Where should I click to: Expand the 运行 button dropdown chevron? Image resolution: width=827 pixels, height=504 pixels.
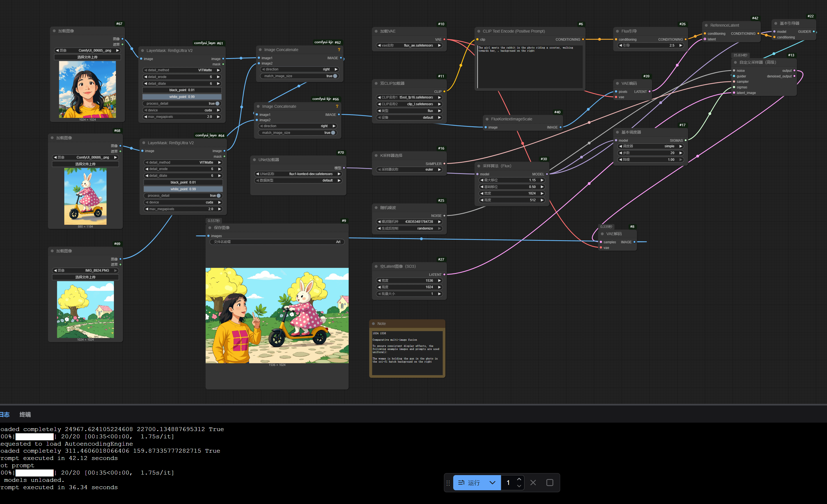click(x=492, y=482)
